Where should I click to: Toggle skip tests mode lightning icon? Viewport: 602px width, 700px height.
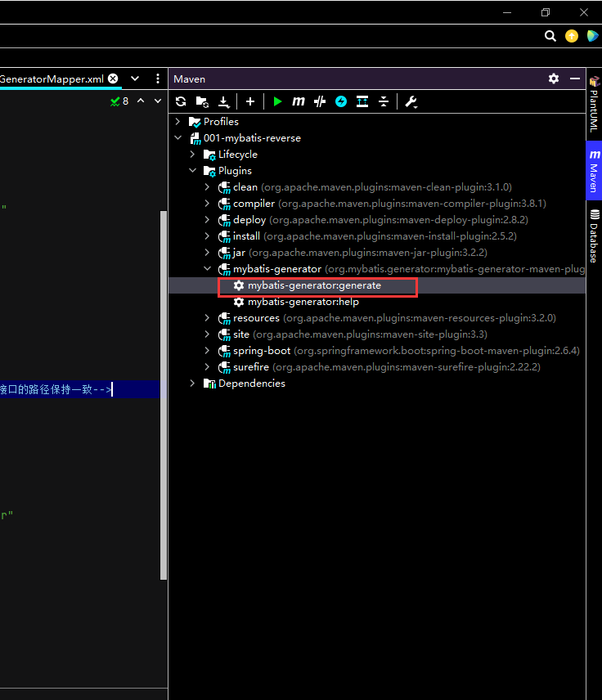pyautogui.click(x=341, y=101)
